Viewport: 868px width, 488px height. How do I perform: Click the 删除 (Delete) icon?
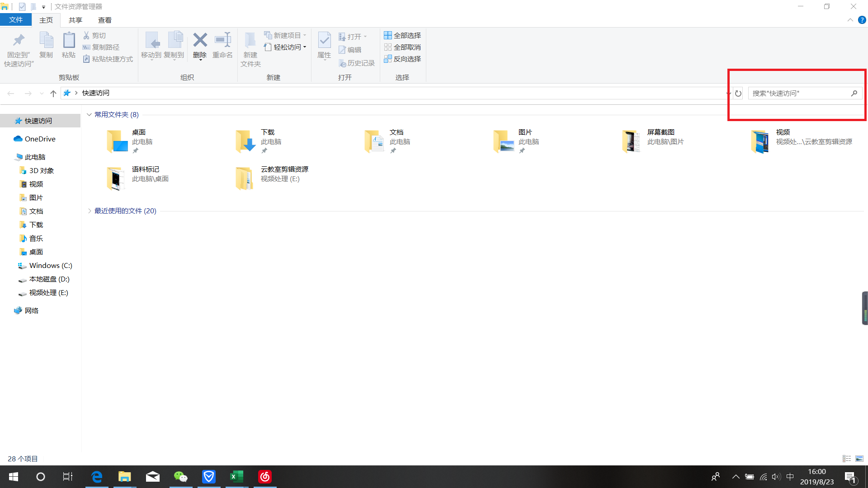click(200, 45)
